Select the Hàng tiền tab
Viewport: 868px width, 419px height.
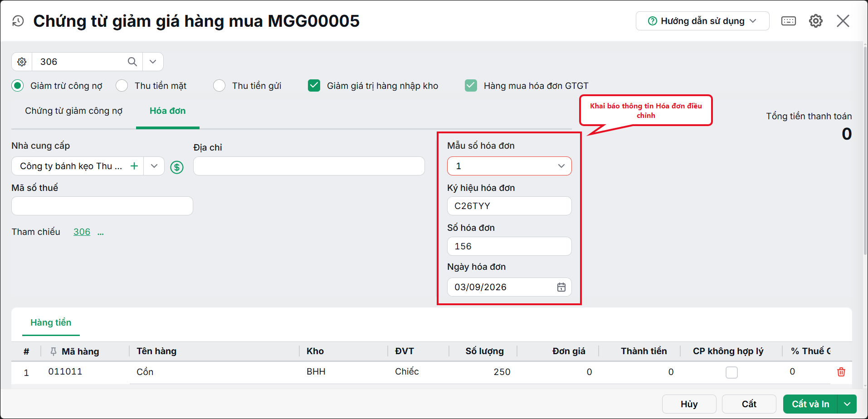(x=51, y=322)
